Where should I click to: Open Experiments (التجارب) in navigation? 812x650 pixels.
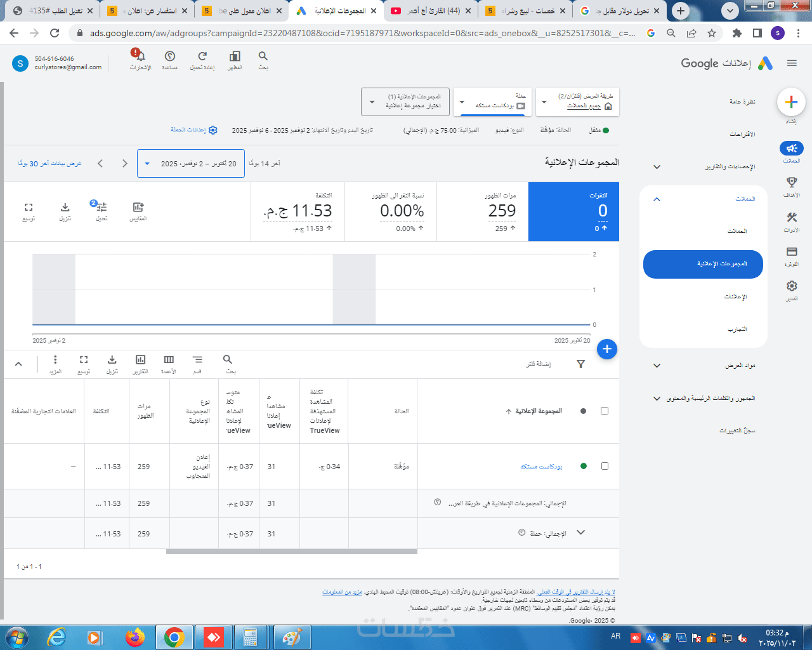(737, 329)
